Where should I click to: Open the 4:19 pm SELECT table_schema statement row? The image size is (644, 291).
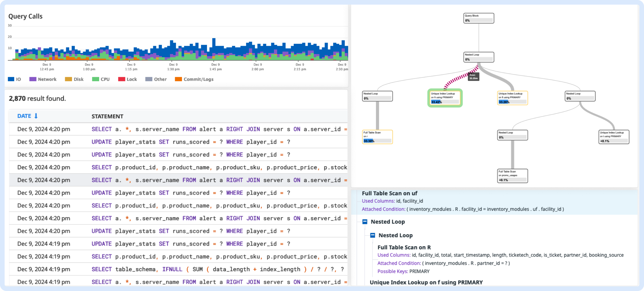click(x=178, y=269)
